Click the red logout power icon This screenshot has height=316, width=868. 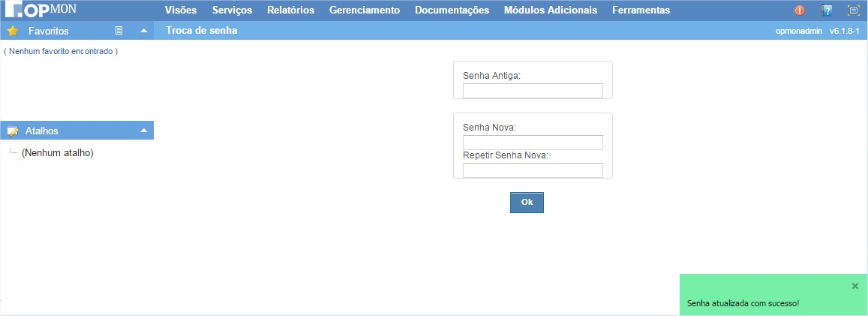point(800,11)
